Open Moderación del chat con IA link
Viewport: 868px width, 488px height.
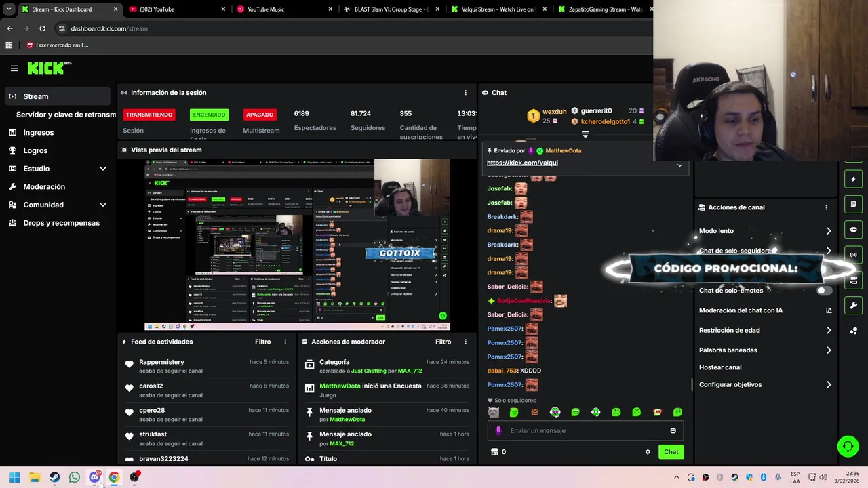(x=765, y=310)
